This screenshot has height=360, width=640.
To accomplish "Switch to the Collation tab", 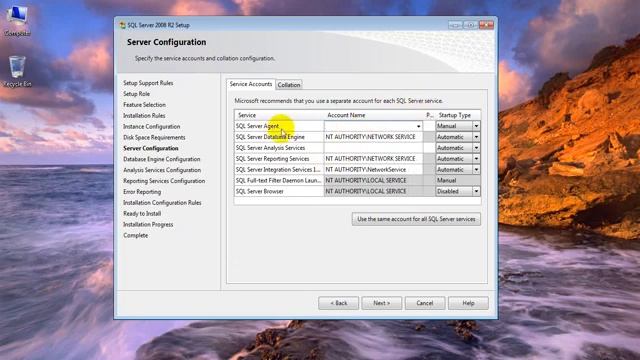I will pyautogui.click(x=289, y=85).
